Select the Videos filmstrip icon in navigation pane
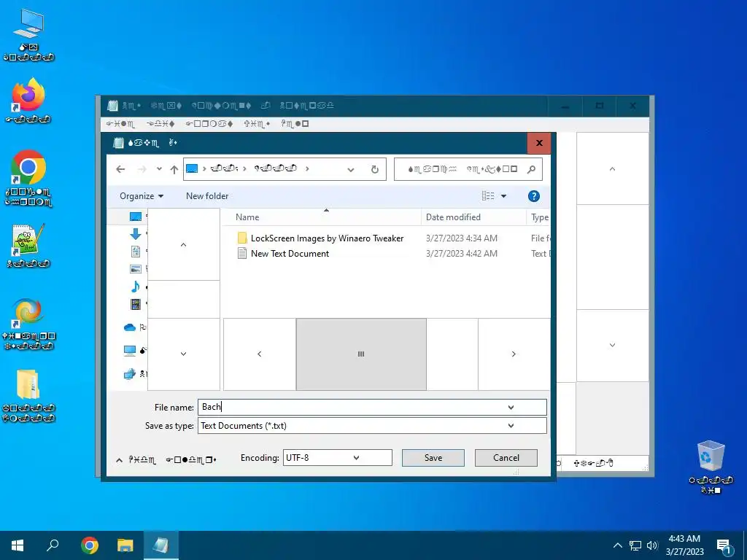 [135, 304]
